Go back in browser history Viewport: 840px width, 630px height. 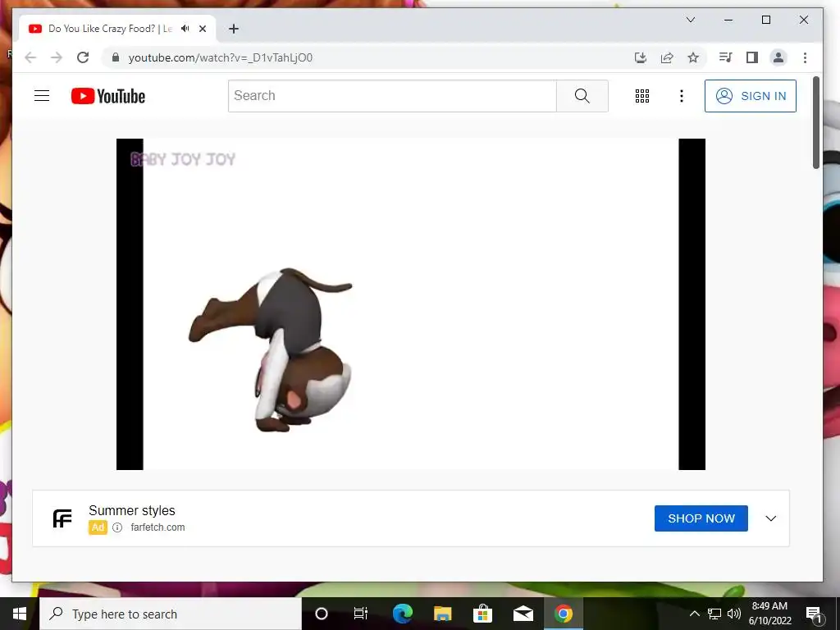(x=30, y=57)
